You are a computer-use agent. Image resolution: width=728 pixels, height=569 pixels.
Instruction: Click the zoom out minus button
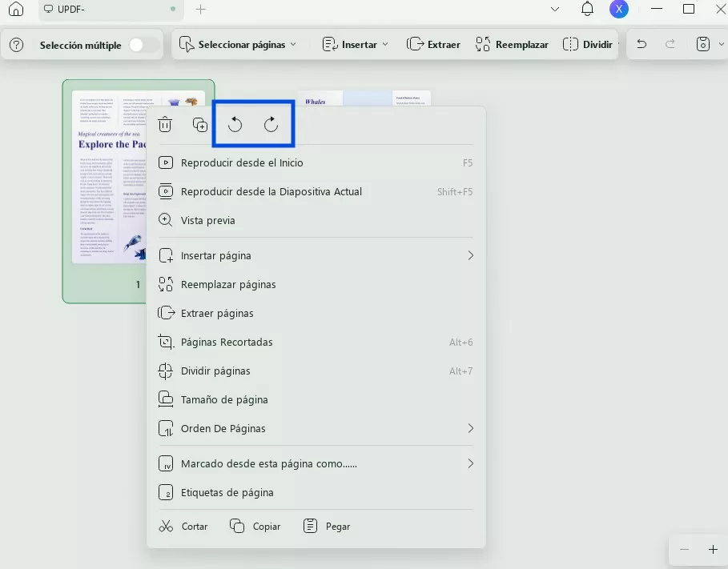pos(684,550)
